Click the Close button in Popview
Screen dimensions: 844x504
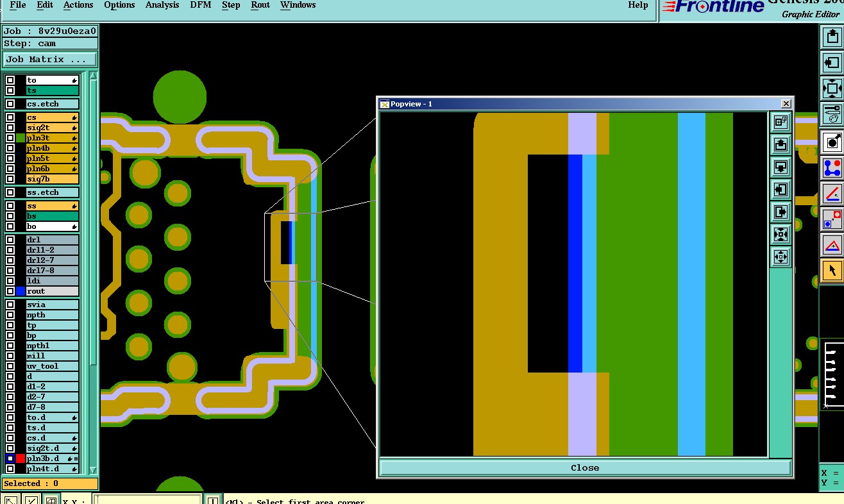pyautogui.click(x=585, y=467)
